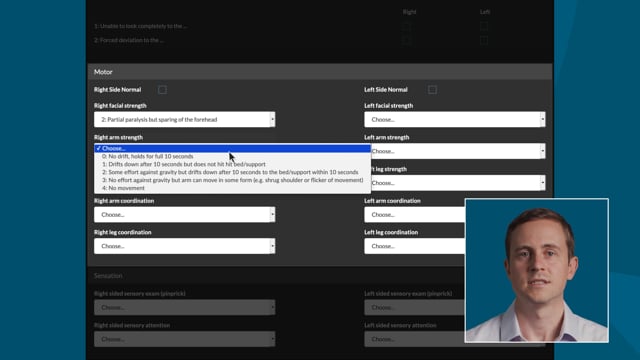Tick the dimmed Right checkbox for 'Forced deviation'

point(406,40)
